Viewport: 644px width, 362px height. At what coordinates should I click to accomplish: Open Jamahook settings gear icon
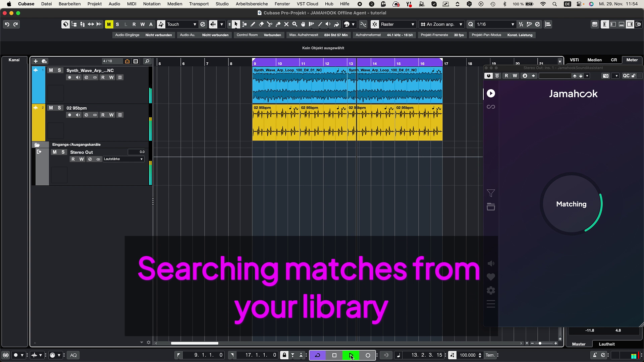(x=491, y=291)
